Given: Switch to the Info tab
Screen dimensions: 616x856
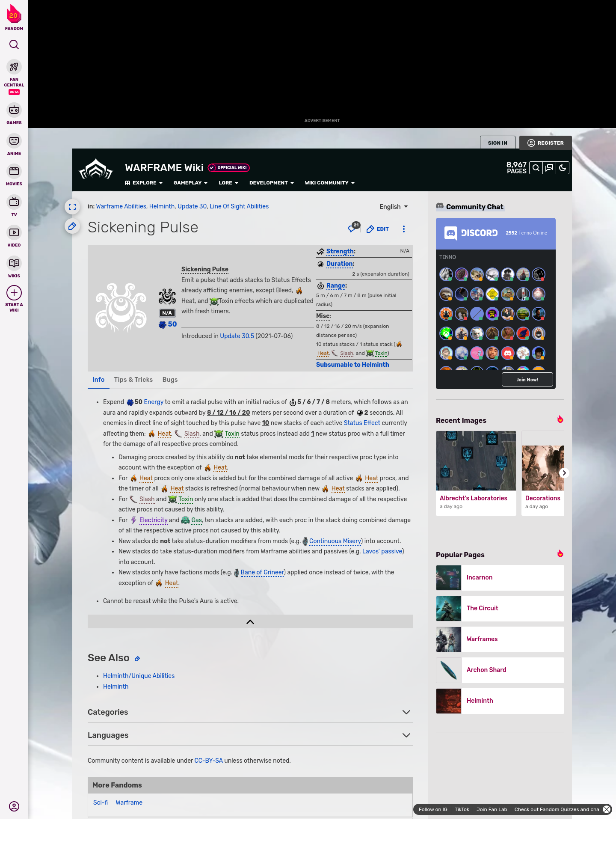Looking at the screenshot, I should [98, 380].
